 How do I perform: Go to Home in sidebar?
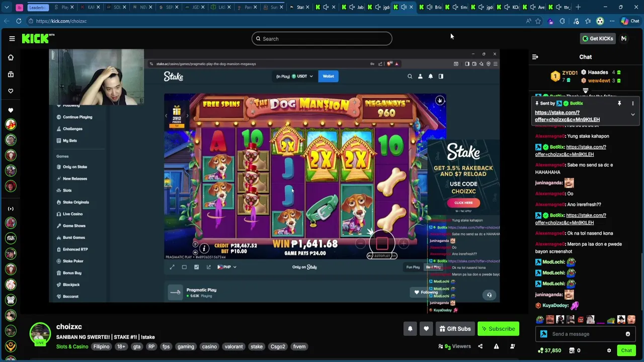(x=11, y=57)
